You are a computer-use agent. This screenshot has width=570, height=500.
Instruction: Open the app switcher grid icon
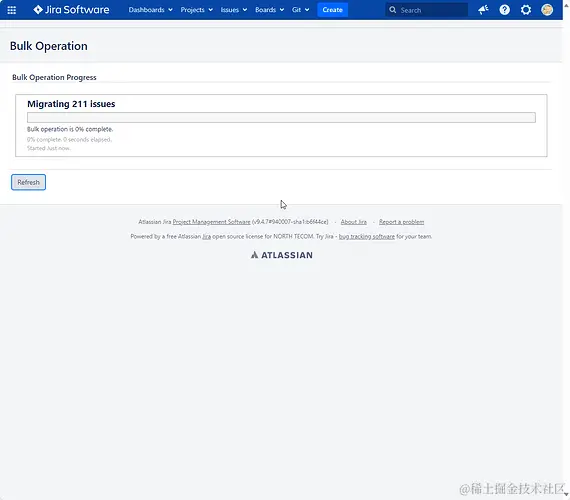12,10
